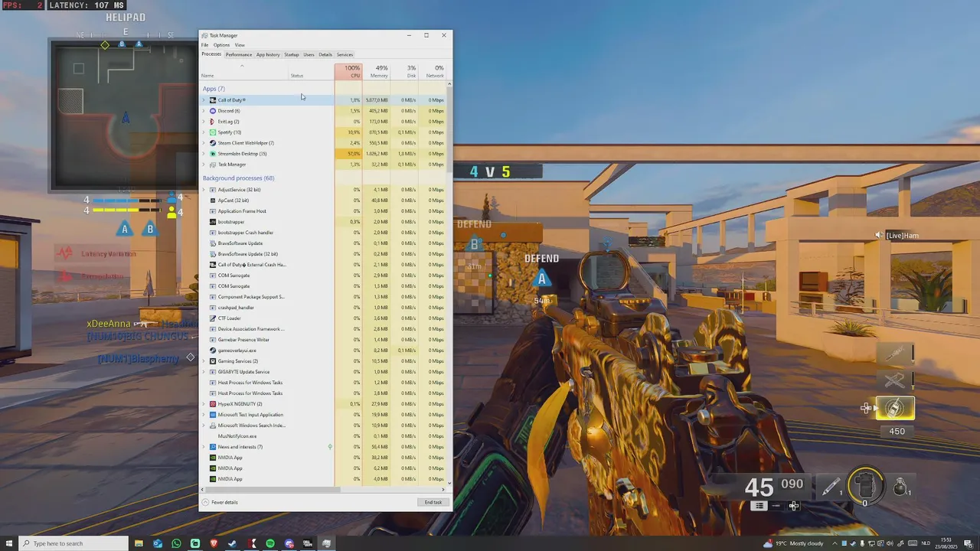Click the Gaming Services process icon
980x551 pixels.
tap(213, 361)
